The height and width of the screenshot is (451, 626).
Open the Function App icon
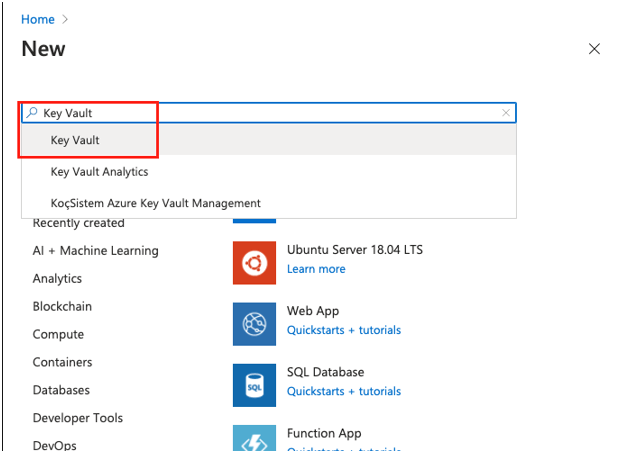click(254, 438)
